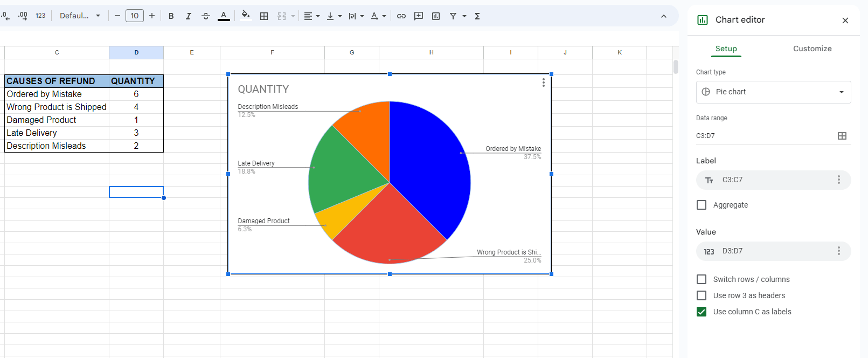Select the Setup tab
This screenshot has height=358, width=868.
(726, 49)
